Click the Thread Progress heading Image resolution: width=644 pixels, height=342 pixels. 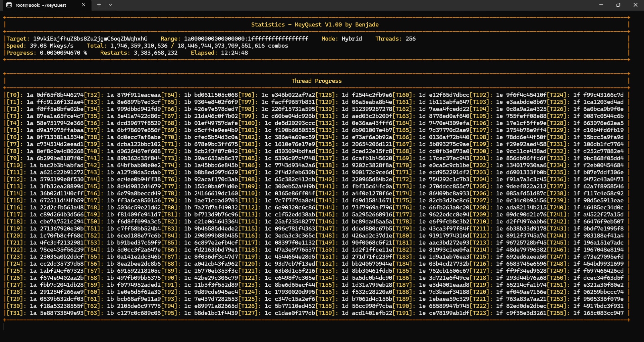(x=316, y=81)
